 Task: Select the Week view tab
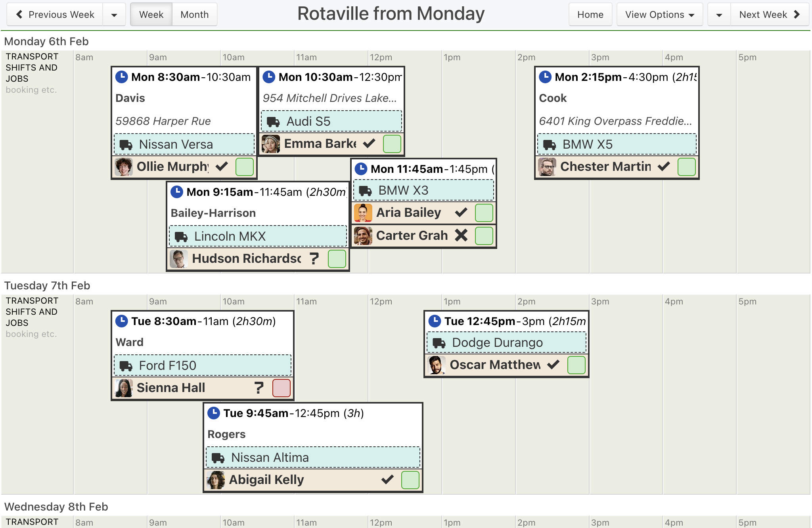[x=151, y=15]
